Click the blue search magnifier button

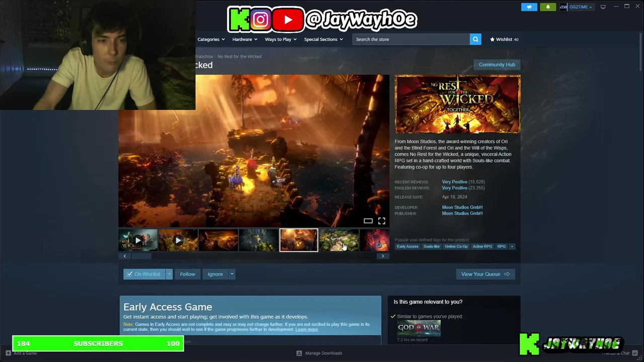point(475,39)
